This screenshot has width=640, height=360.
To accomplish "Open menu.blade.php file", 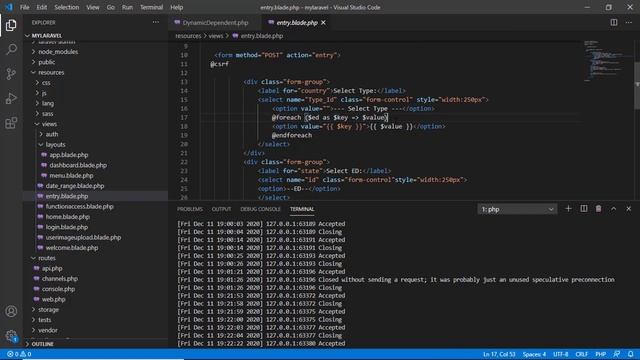I will 71,176.
